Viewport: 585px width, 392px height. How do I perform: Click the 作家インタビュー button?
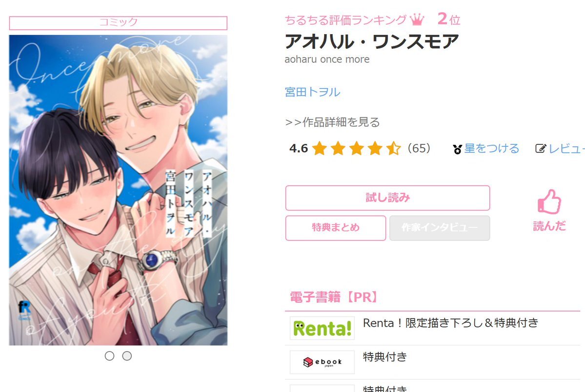click(440, 228)
